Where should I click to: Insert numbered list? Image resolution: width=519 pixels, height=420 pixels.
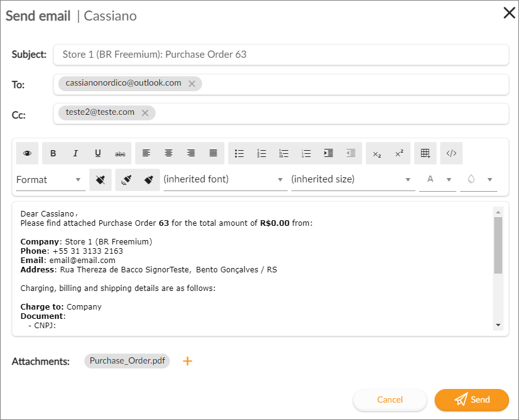click(x=262, y=153)
